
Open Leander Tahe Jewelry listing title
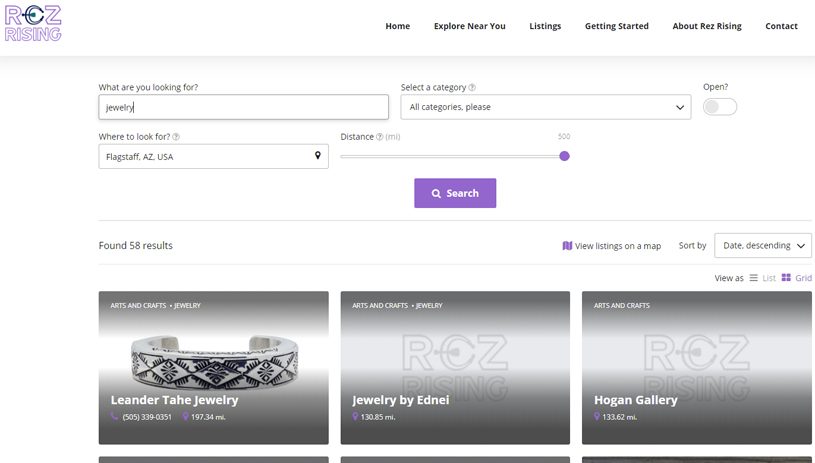[174, 400]
